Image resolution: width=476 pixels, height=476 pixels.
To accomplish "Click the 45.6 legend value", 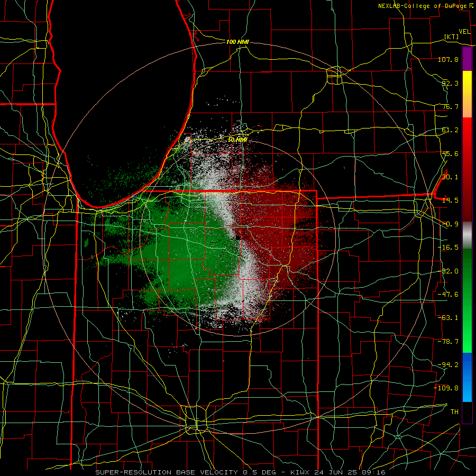I will tap(450, 153).
